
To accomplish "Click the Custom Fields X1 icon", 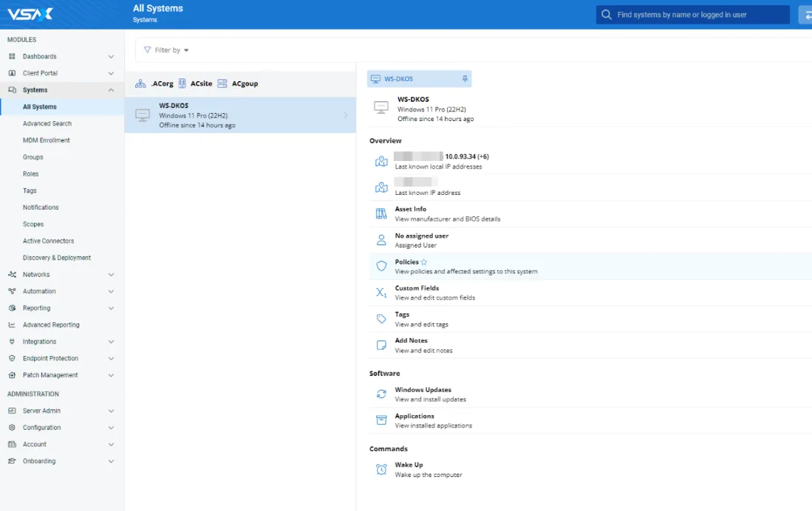I will pos(381,292).
